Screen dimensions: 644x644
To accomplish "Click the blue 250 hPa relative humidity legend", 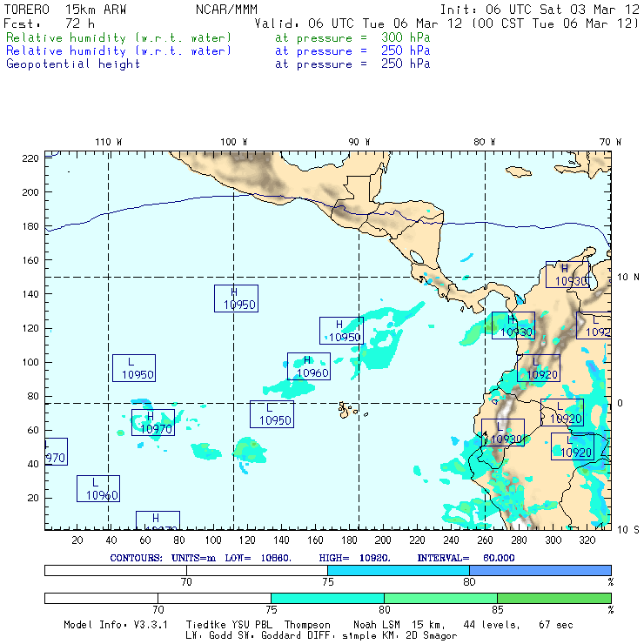I will click(118, 51).
